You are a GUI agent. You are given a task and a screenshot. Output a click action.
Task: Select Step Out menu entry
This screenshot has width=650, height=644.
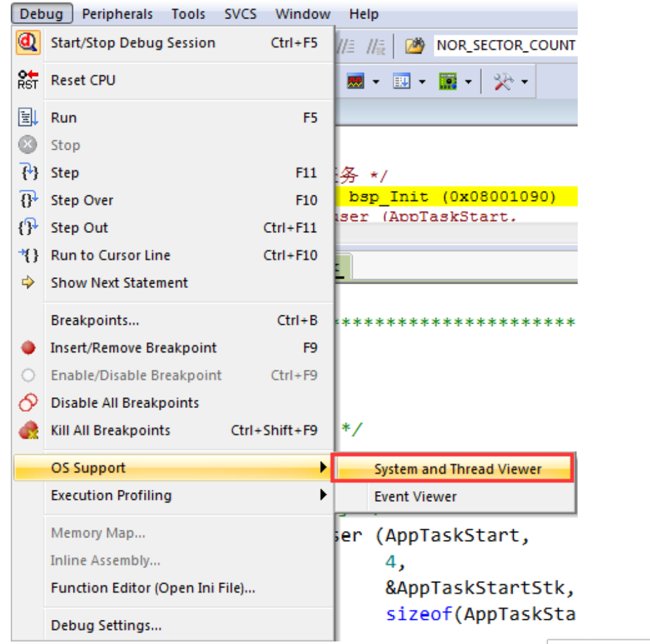tap(173, 227)
